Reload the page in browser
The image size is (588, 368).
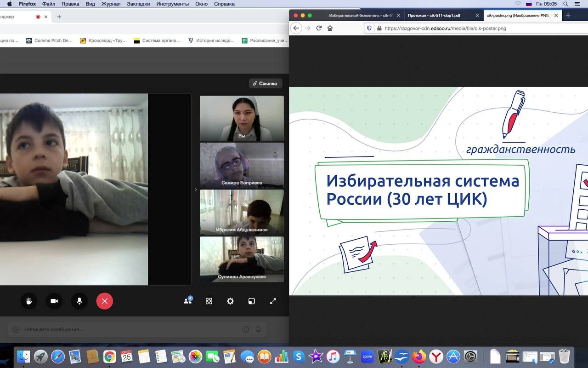[x=319, y=28]
